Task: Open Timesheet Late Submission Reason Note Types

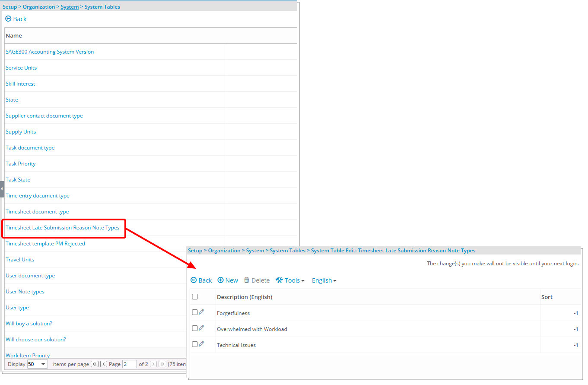Action: (63, 228)
